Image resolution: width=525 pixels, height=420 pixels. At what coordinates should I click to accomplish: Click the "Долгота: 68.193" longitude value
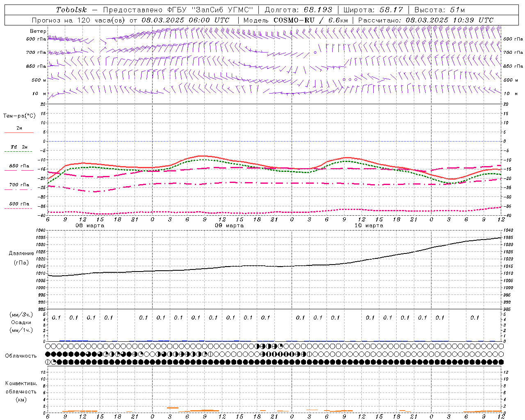[x=299, y=10]
